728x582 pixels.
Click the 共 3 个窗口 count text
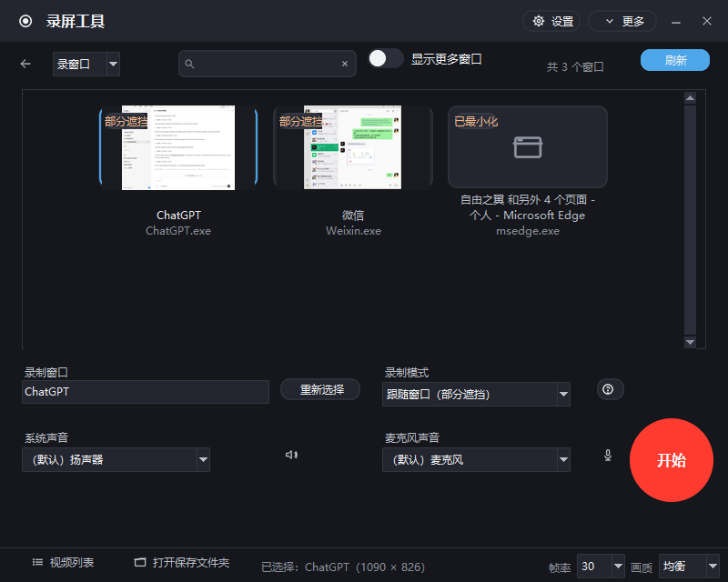pyautogui.click(x=575, y=66)
